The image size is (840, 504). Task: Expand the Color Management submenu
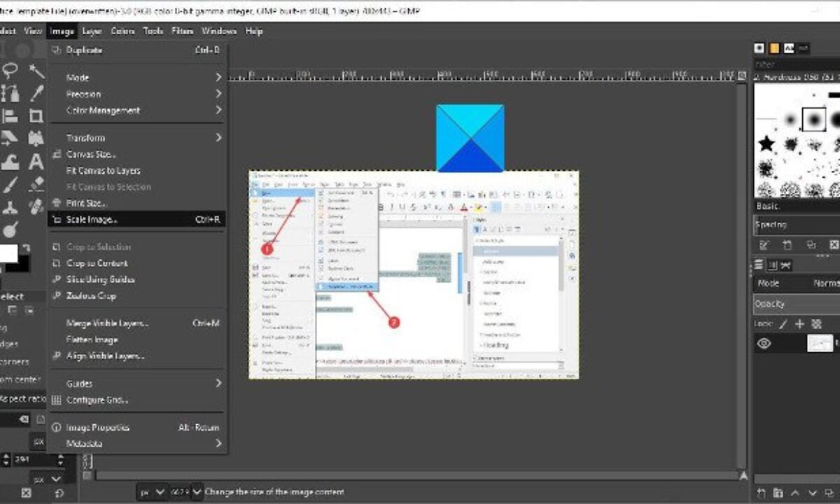[x=137, y=110]
